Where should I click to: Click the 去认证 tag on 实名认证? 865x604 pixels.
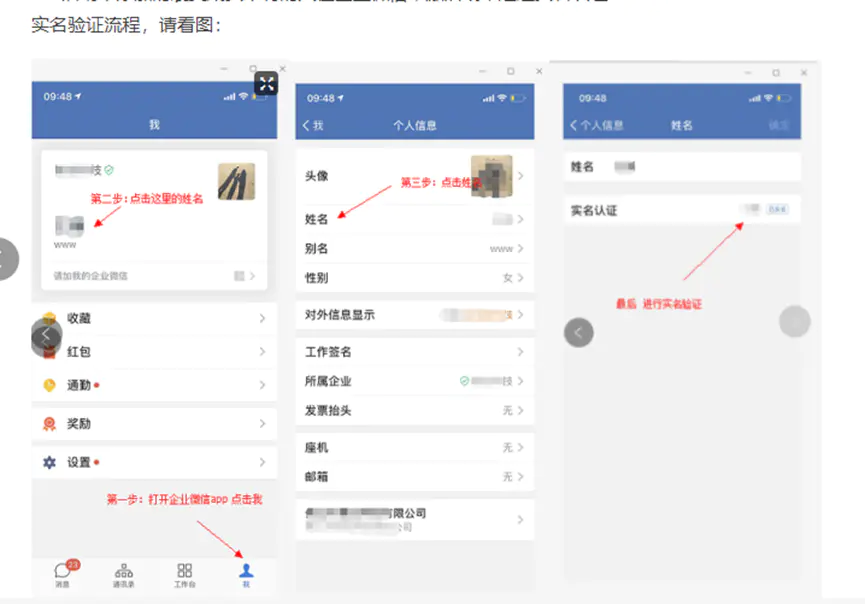[778, 209]
